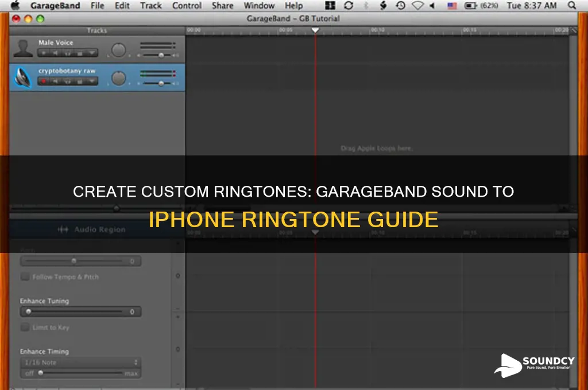Screen dimensions: 588x390
Task: Disable record button on cryptobotany raw track
Action: pos(44,81)
